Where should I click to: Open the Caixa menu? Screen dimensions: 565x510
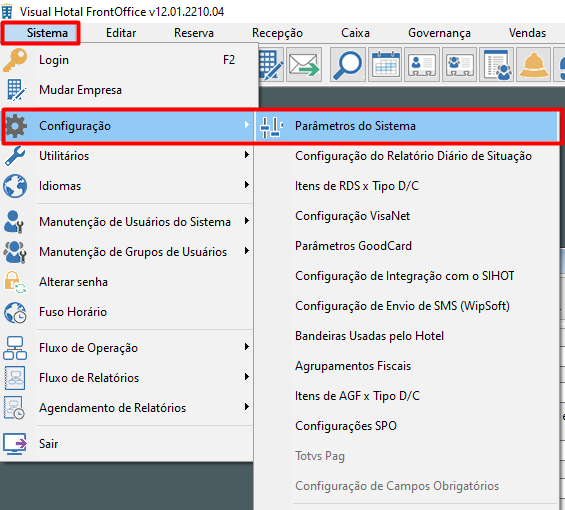(355, 33)
